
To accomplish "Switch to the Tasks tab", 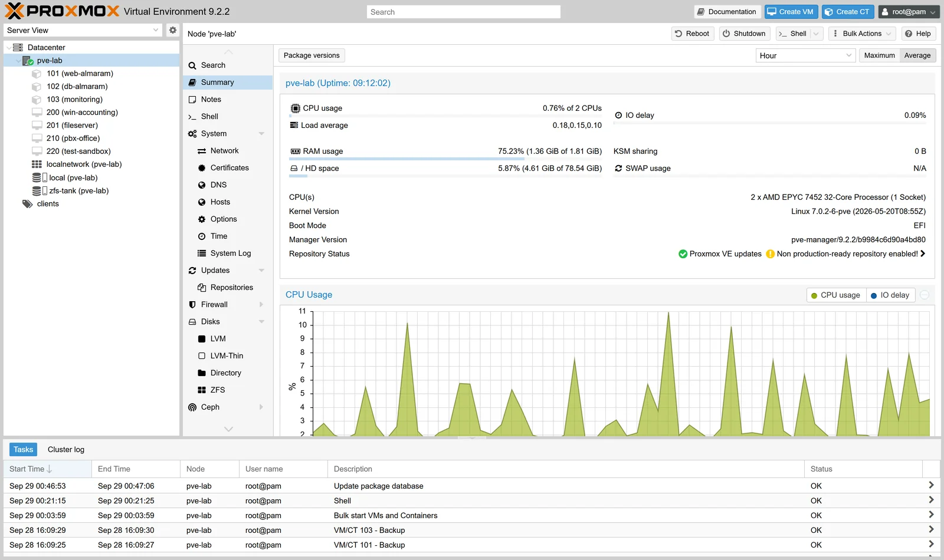I will pos(23,450).
